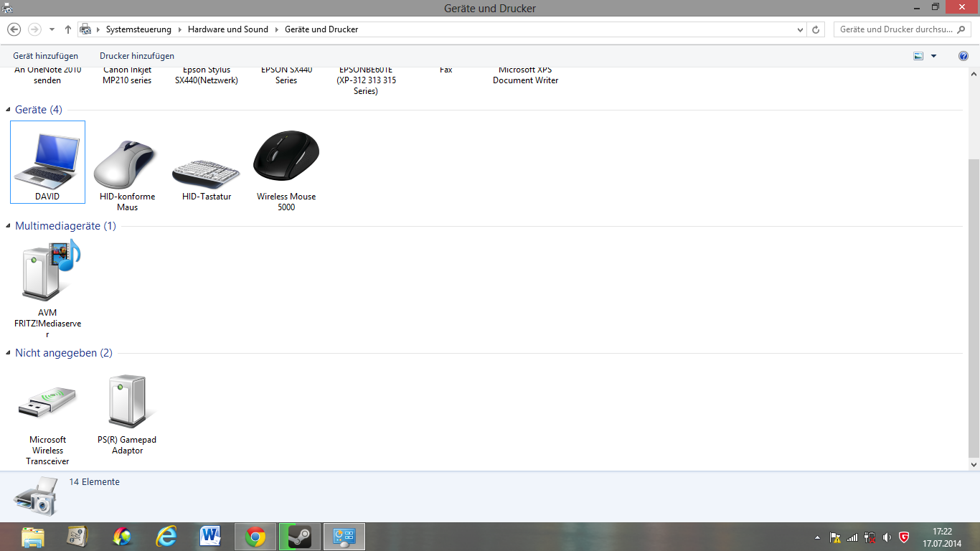Open Steam from taskbar
This screenshot has width=980, height=551.
pyautogui.click(x=300, y=537)
